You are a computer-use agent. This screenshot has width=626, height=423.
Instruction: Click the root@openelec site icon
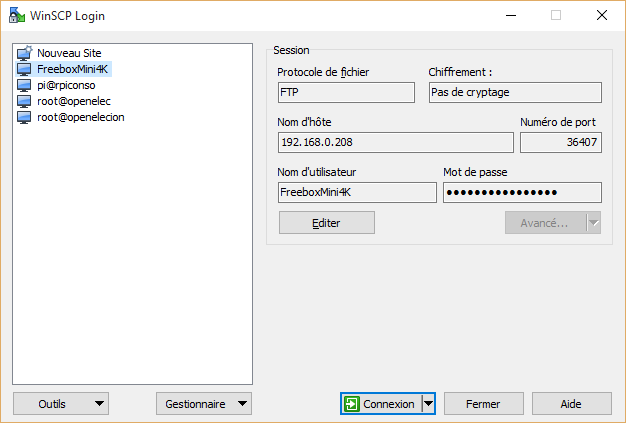(x=25, y=101)
